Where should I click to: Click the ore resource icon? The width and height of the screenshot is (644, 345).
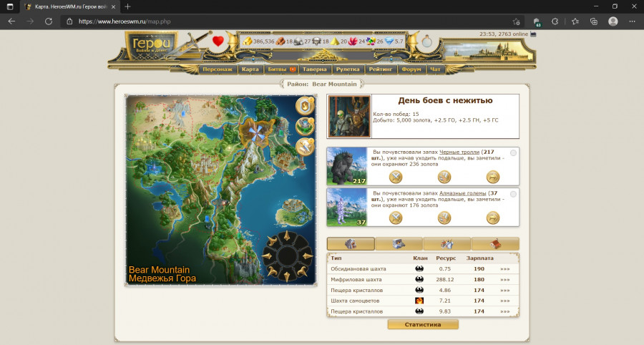pos(298,41)
